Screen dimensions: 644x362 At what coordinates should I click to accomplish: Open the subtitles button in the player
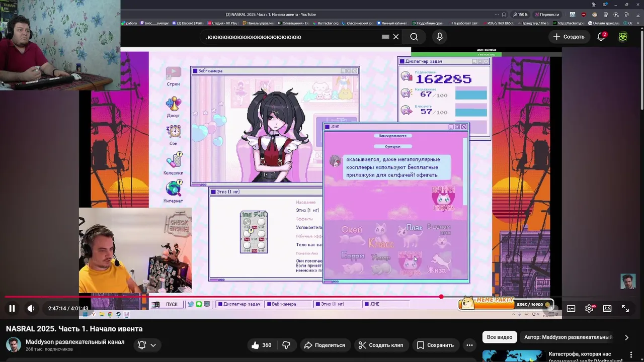571,308
